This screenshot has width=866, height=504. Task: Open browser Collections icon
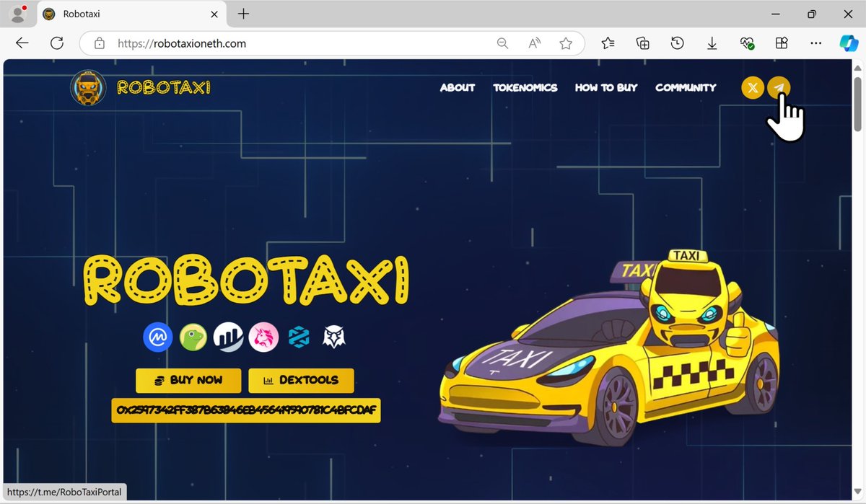(x=642, y=43)
